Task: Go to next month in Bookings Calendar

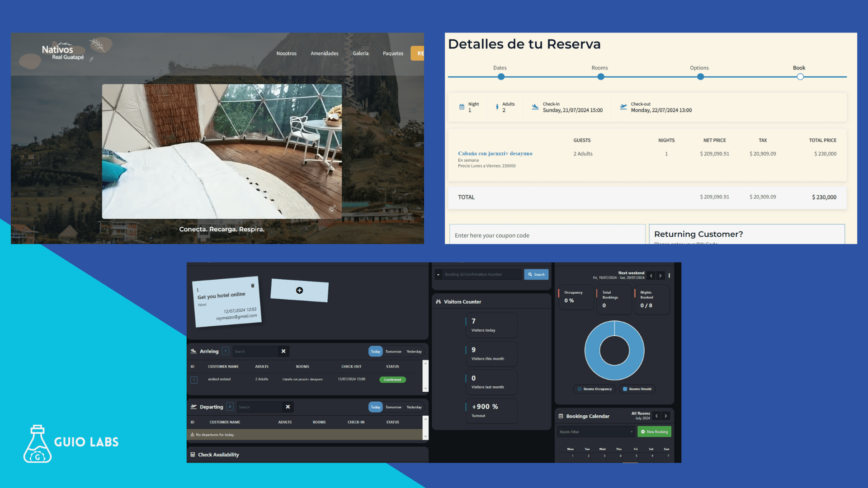Action: pyautogui.click(x=666, y=416)
